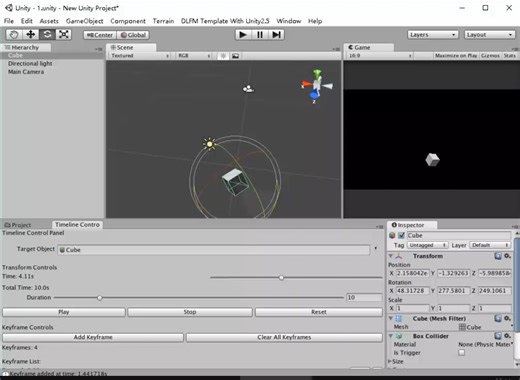Image resolution: width=520 pixels, height=380 pixels.
Task: Toggle pivot Center mode
Action: click(100, 35)
